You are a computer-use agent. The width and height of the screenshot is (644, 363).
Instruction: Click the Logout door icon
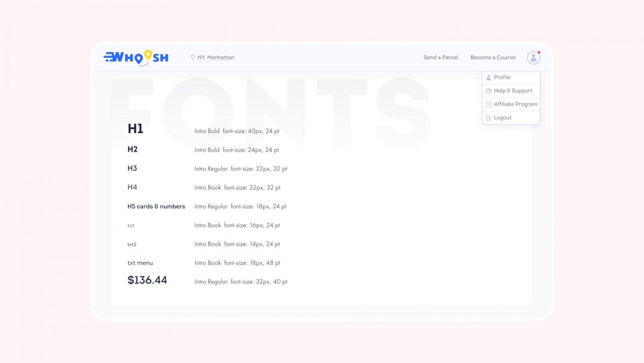(x=488, y=118)
